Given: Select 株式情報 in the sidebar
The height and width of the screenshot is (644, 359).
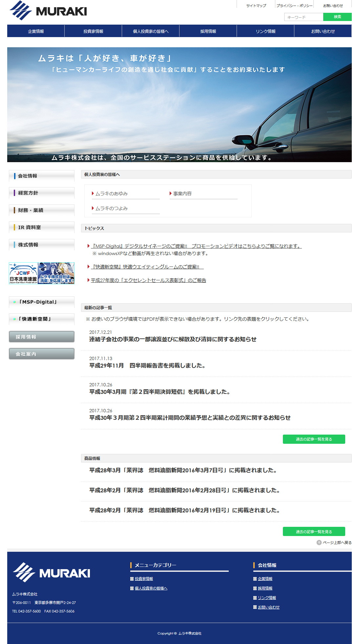Looking at the screenshot, I should [42, 245].
